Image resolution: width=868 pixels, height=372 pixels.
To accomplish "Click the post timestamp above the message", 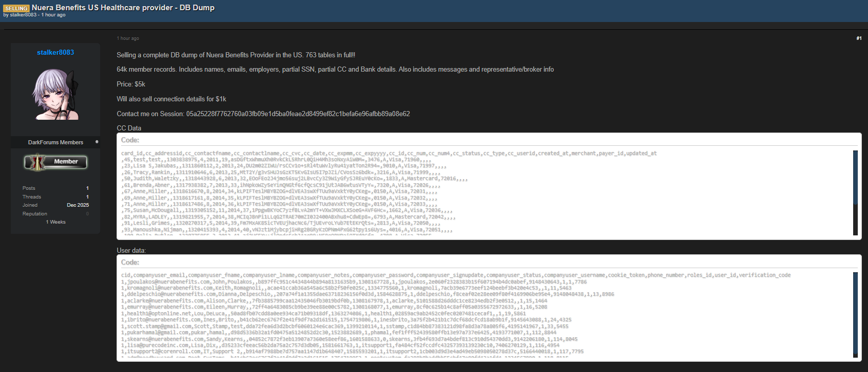I will (128, 38).
